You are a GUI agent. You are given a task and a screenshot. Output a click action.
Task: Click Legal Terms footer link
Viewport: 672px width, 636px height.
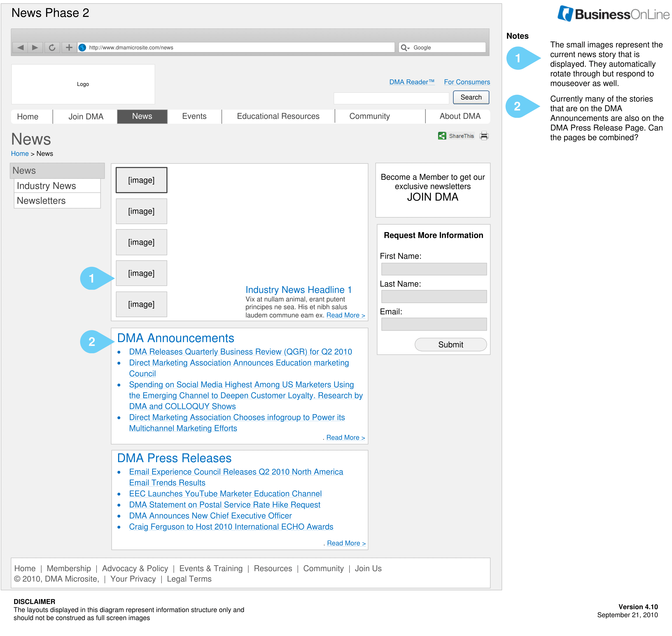189,579
